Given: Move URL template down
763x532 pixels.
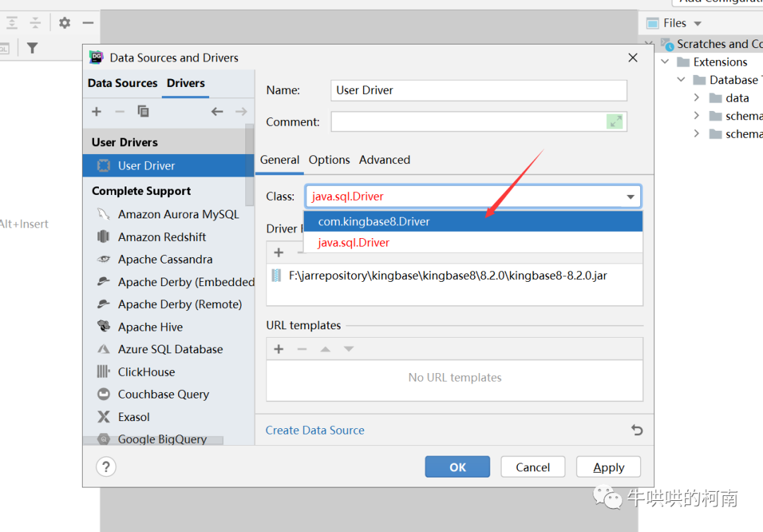Looking at the screenshot, I should tap(349, 349).
